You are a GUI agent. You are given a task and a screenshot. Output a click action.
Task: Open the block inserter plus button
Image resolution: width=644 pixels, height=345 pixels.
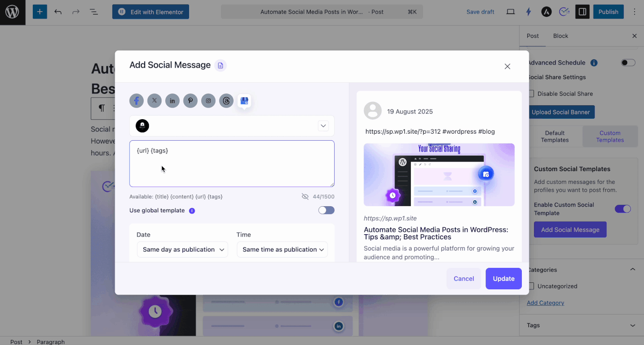click(40, 12)
